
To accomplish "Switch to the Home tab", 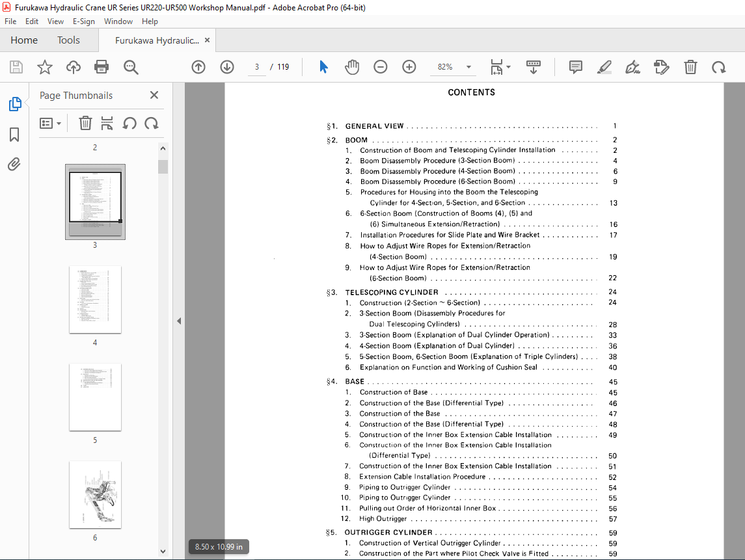I will pyautogui.click(x=24, y=40).
